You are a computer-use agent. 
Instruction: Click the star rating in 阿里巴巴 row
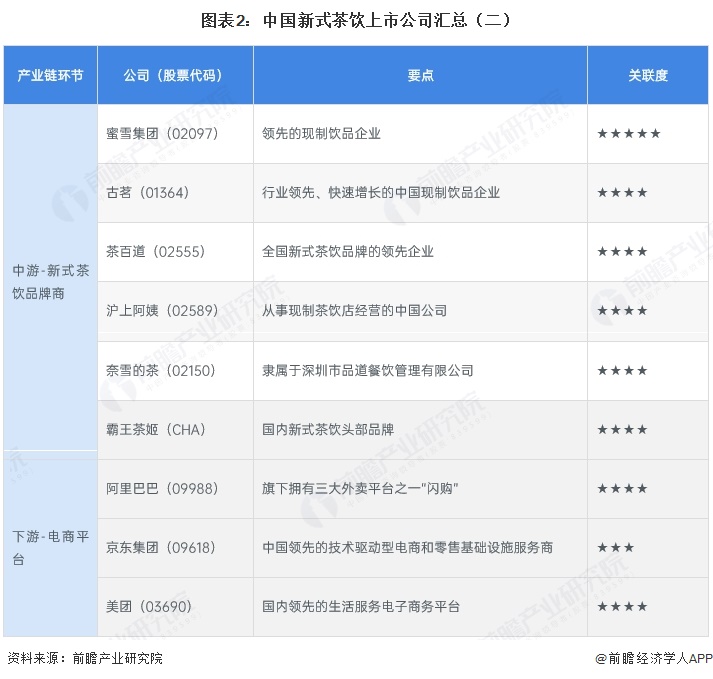pyautogui.click(x=622, y=488)
